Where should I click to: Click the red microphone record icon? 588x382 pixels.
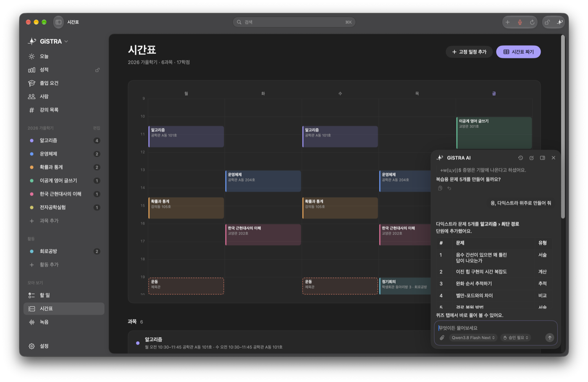point(520,22)
